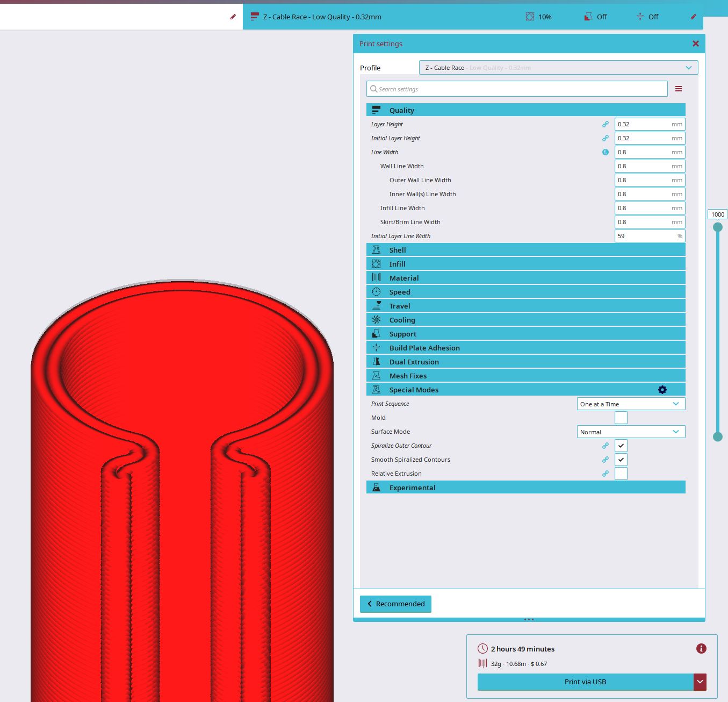Click the Print via USB button
Viewport: 728px width, 702px height.
click(x=585, y=682)
